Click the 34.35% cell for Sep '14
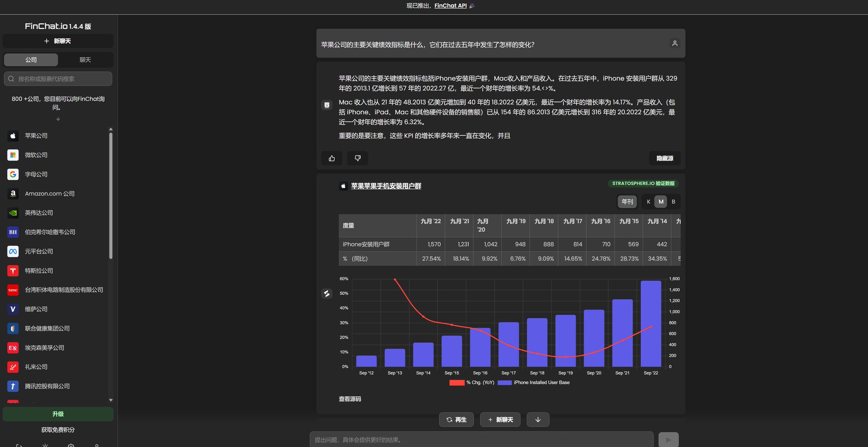Screen dimensions: 868x447 click(657, 258)
